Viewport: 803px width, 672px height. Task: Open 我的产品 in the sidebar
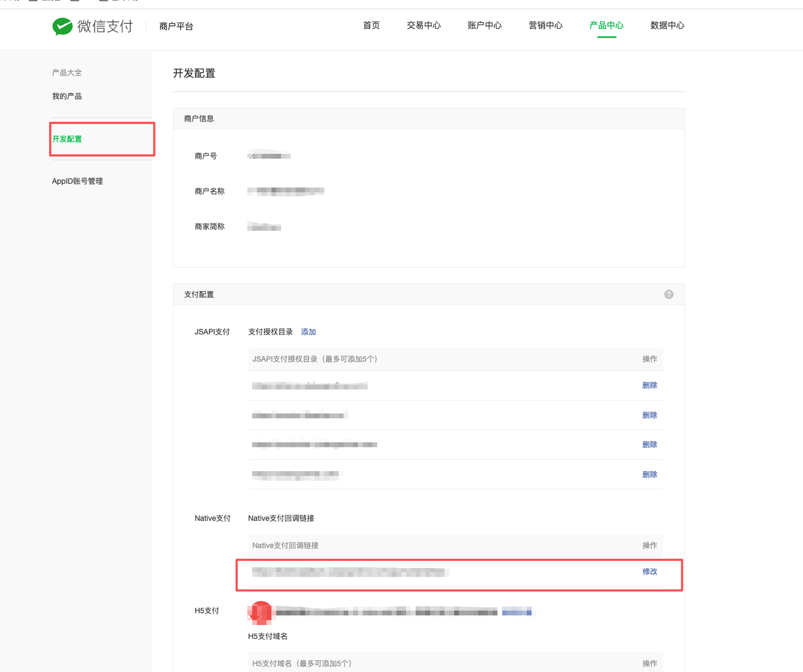66,95
